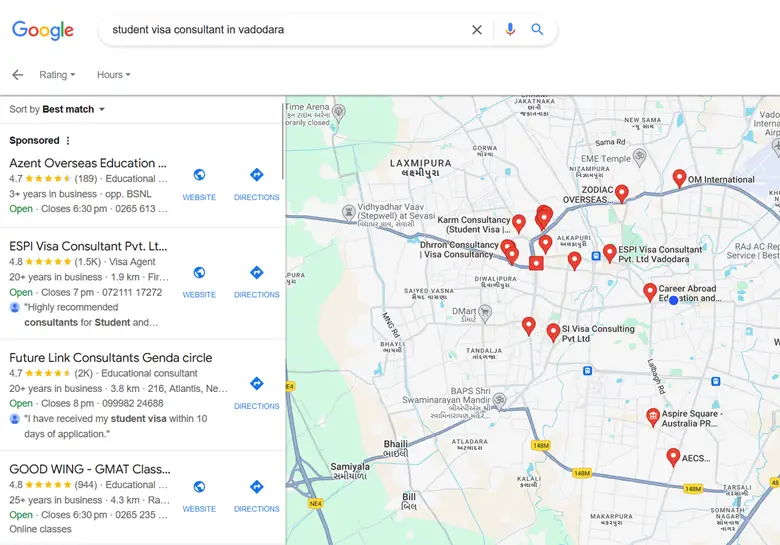Select the SI Visa Consulting map pin
The height and width of the screenshot is (545, 780).
click(553, 332)
